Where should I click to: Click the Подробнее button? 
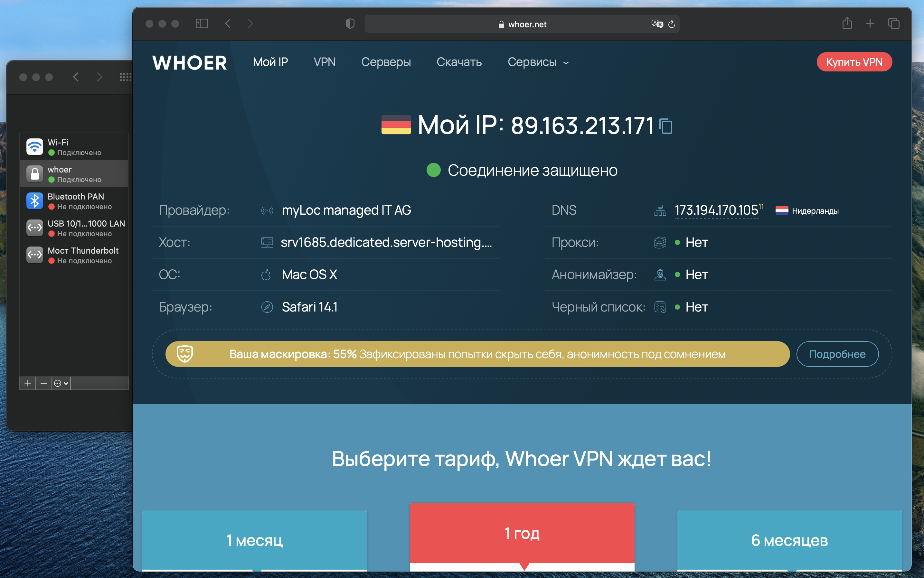837,354
